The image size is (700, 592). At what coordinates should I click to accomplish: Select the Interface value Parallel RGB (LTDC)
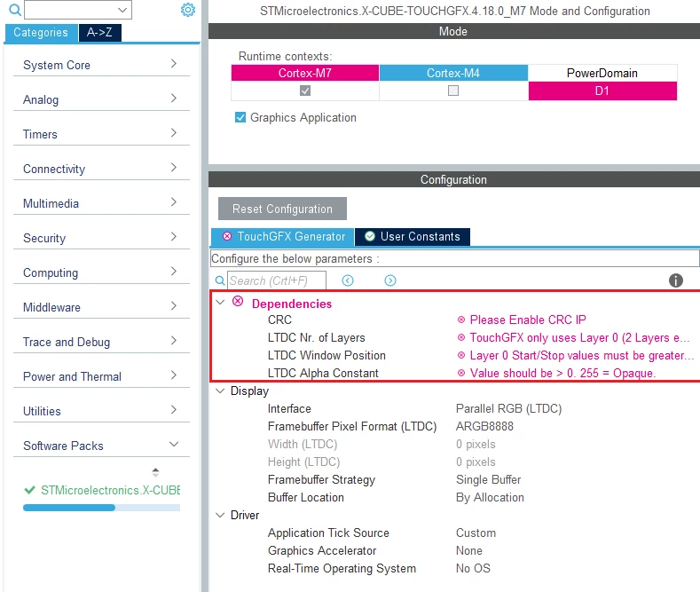508,408
